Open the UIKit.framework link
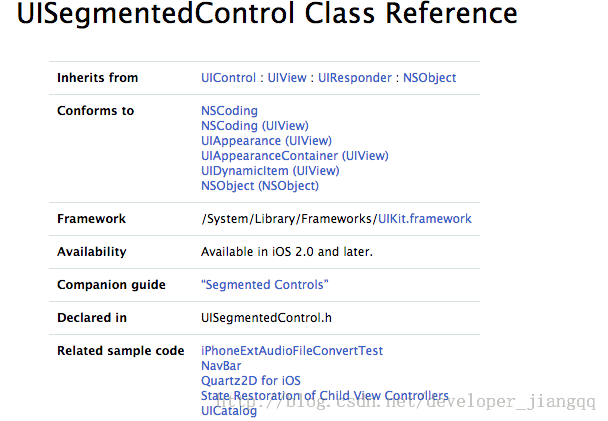The width and height of the screenshot is (608, 421). (424, 219)
